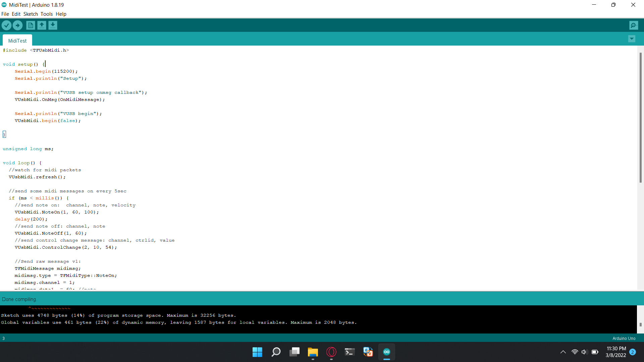Open the Serial Monitor magnifier icon
The width and height of the screenshot is (644, 362).
(x=634, y=25)
